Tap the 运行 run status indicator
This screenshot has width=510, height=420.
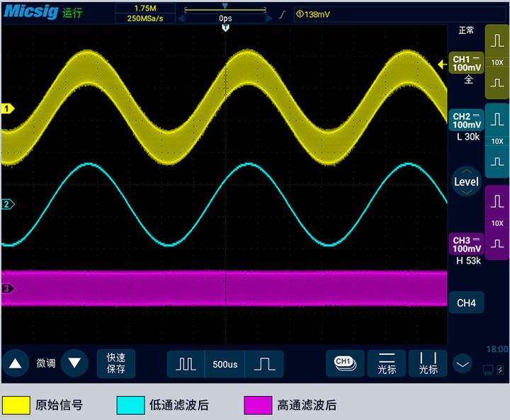coord(72,13)
